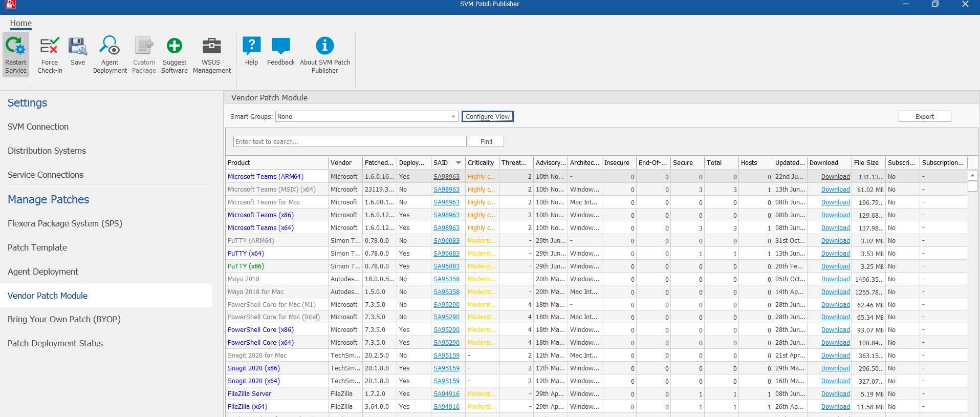Select the Home ribbon tab
Image resolution: width=980 pixels, height=417 pixels.
pos(21,23)
